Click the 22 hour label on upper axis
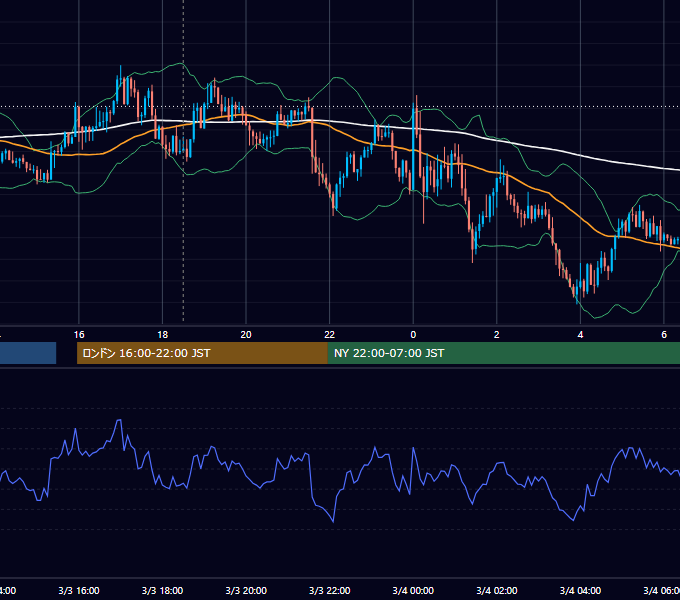The height and width of the screenshot is (600, 680). click(x=330, y=335)
